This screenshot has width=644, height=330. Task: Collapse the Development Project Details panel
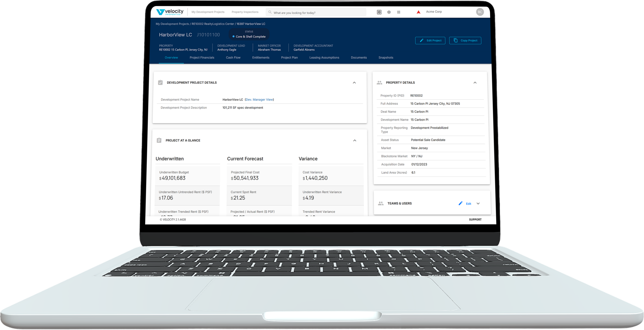[354, 83]
